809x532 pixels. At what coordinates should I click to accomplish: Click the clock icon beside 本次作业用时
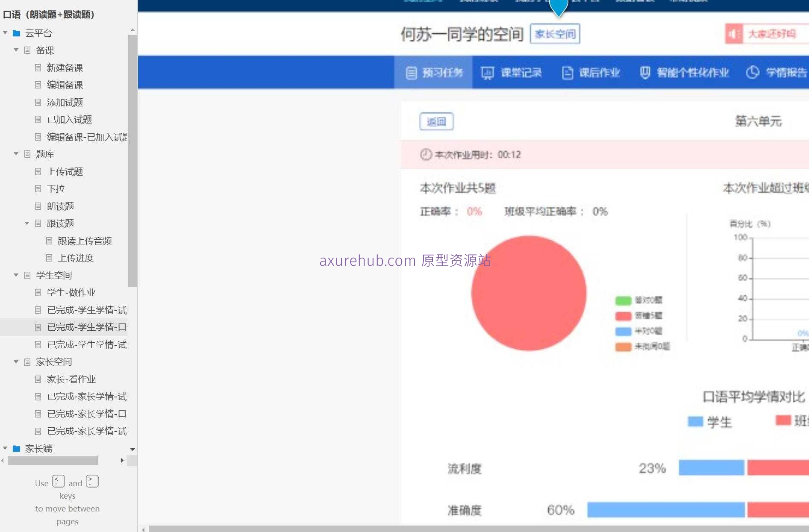coord(426,155)
